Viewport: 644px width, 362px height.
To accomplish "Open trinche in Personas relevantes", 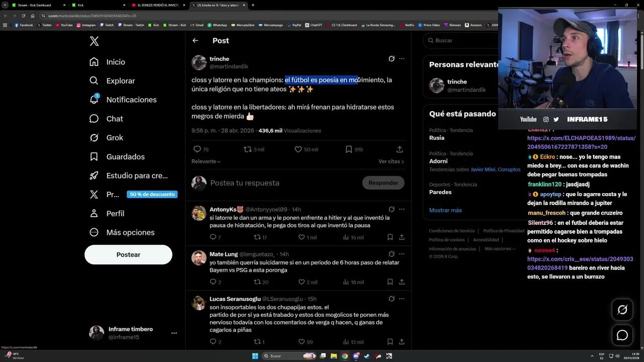I will (457, 81).
